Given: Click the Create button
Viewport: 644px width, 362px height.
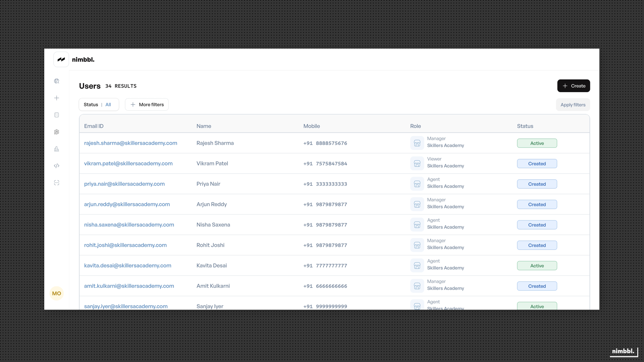Looking at the screenshot, I should pyautogui.click(x=574, y=86).
